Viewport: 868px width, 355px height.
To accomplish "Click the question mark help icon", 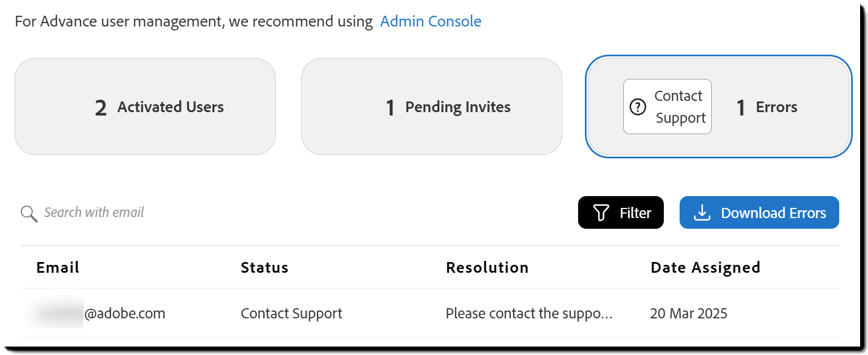I will click(x=637, y=107).
